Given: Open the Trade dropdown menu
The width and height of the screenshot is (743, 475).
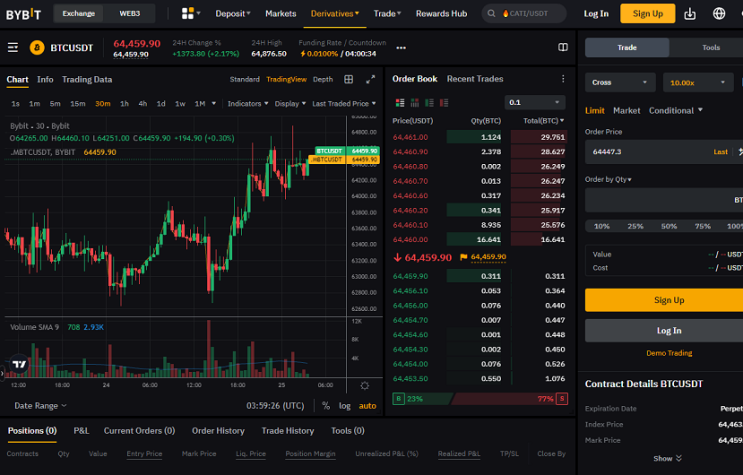Looking at the screenshot, I should click(x=387, y=14).
